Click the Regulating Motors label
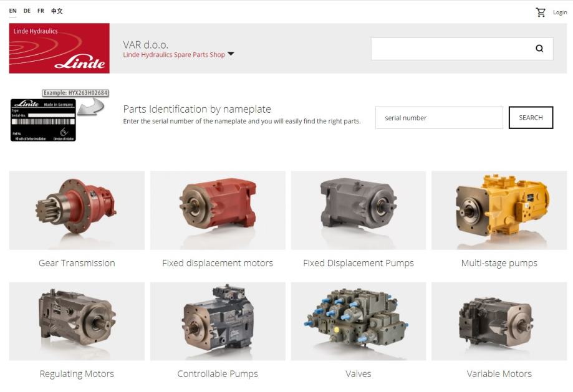The image size is (573, 392). [x=77, y=374]
